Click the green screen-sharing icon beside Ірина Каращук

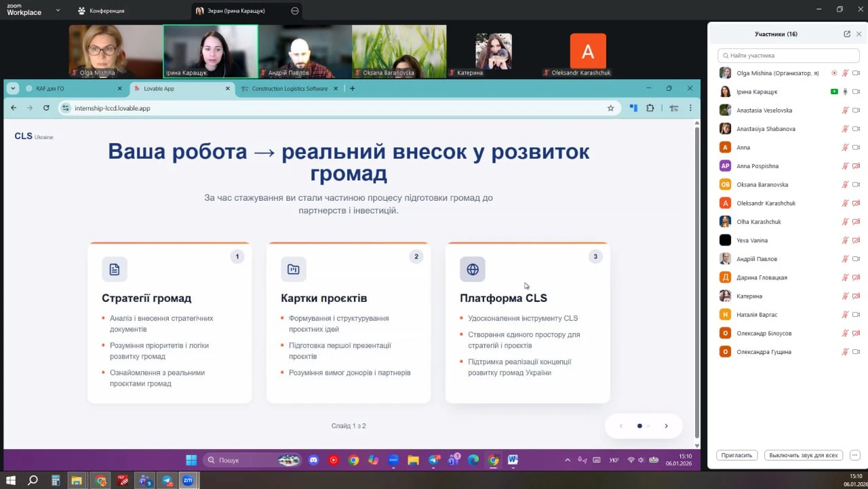pyautogui.click(x=834, y=92)
